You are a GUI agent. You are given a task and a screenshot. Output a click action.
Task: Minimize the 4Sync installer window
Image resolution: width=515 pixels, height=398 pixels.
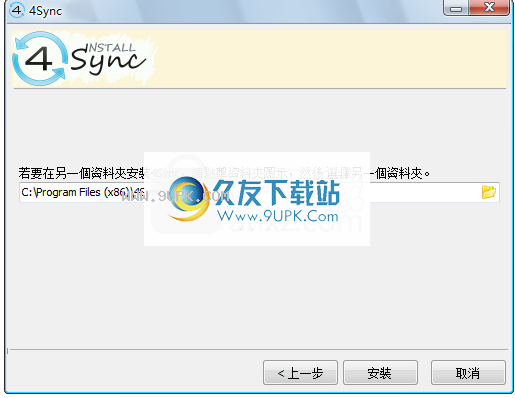click(x=456, y=8)
